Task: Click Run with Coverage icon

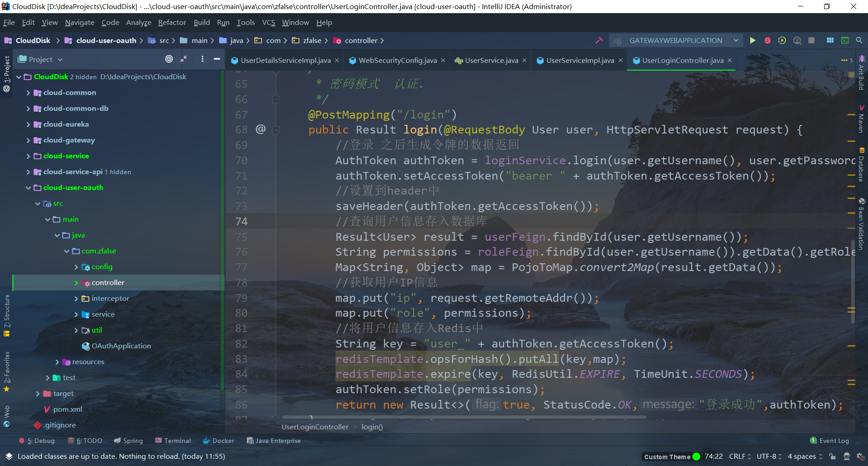Action: tap(782, 40)
